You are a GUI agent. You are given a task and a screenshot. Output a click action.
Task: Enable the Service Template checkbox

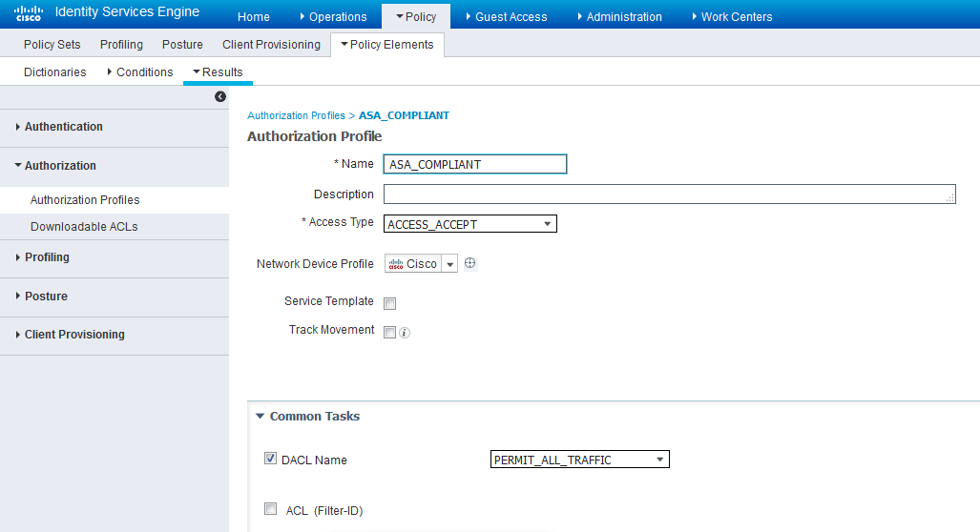(390, 303)
